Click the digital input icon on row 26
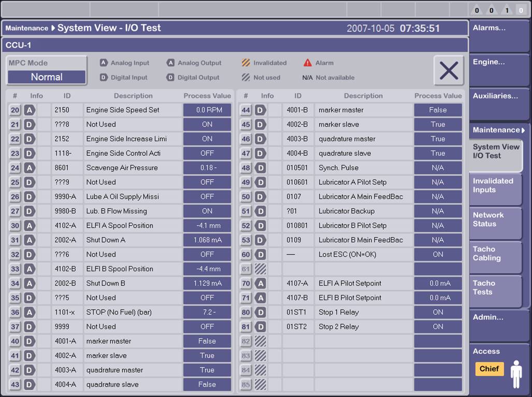 click(x=30, y=197)
